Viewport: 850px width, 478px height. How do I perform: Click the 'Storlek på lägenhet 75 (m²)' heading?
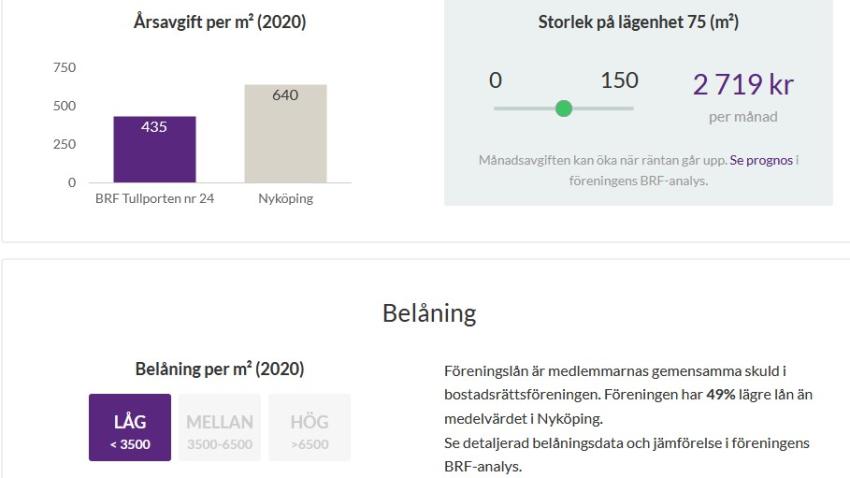(638, 22)
